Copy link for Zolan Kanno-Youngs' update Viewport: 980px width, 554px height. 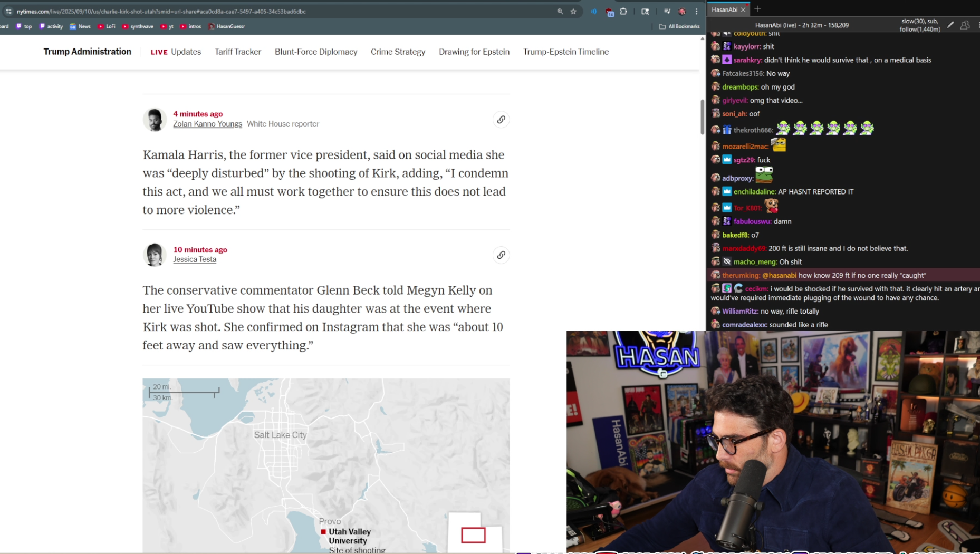click(501, 120)
